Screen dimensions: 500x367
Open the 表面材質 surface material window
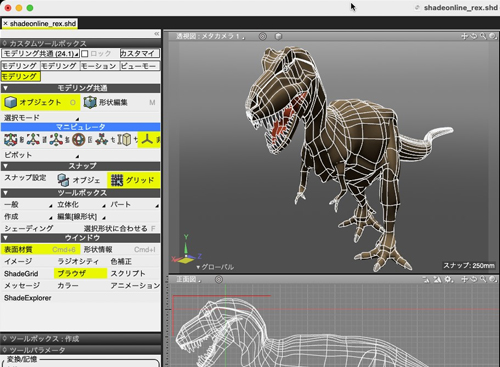40,249
